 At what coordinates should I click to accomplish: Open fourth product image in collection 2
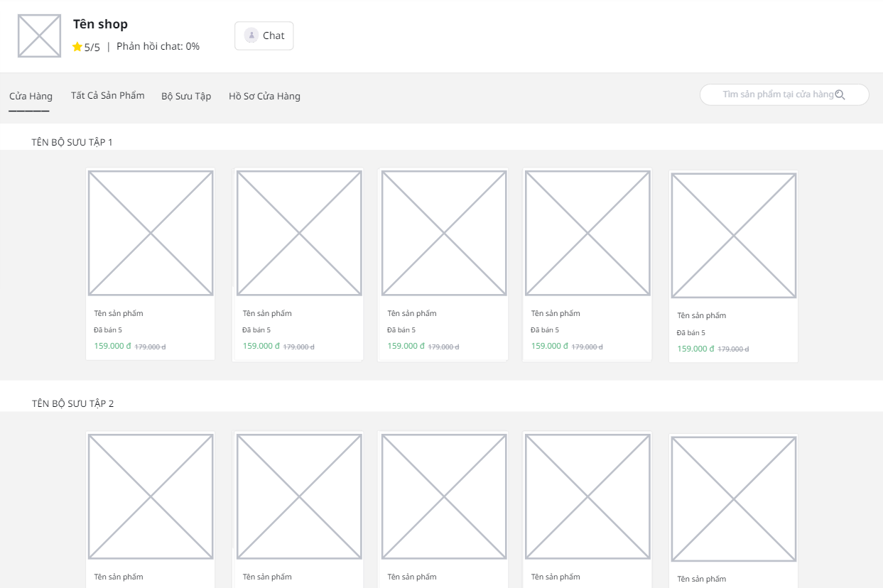coord(587,496)
